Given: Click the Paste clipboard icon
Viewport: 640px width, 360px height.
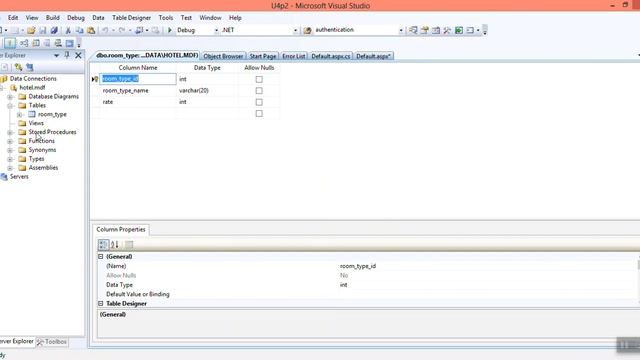Looking at the screenshot, I should [x=91, y=30].
